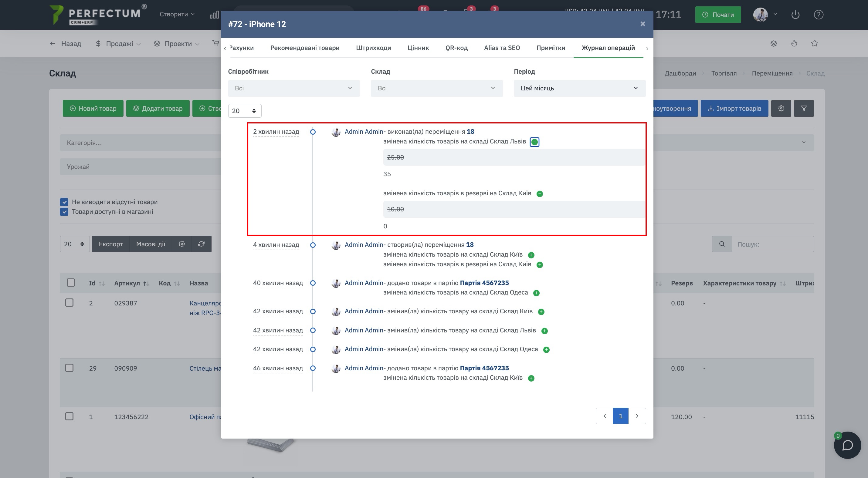Refresh the table with the reload icon
The height and width of the screenshot is (478, 868).
201,244
